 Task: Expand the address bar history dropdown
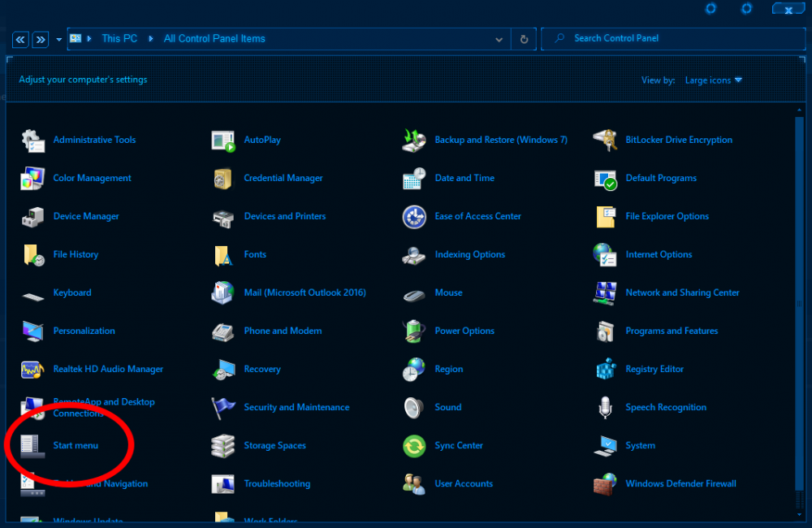point(499,38)
